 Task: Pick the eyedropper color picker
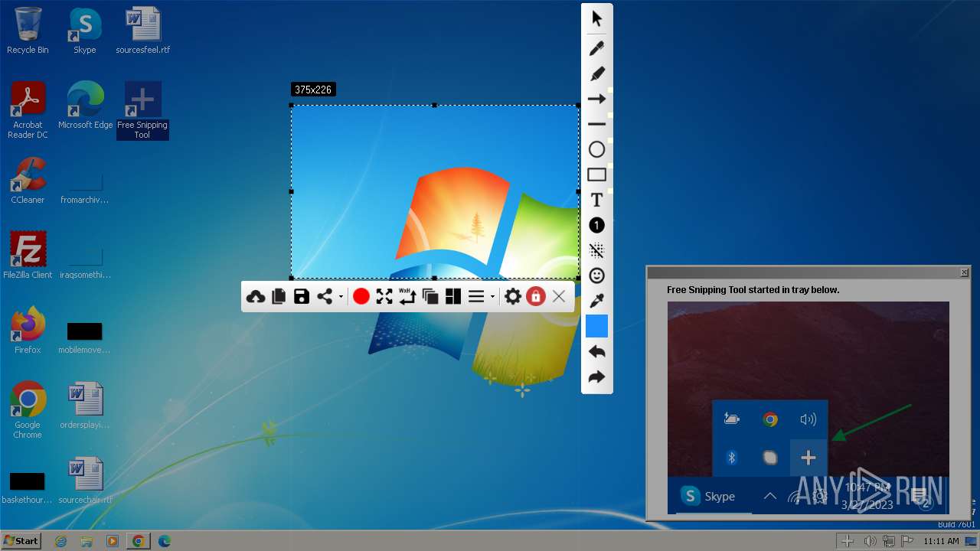click(x=596, y=301)
